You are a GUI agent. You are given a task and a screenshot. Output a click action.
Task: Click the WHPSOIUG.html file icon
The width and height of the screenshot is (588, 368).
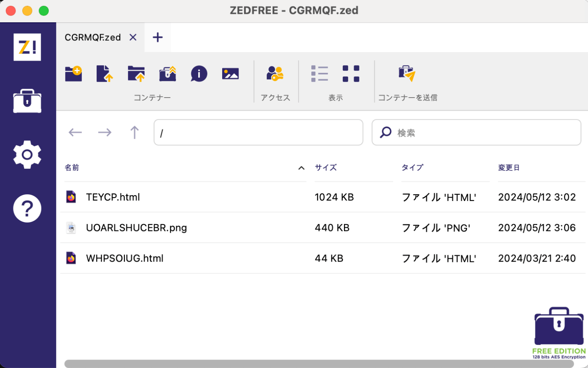pos(71,258)
